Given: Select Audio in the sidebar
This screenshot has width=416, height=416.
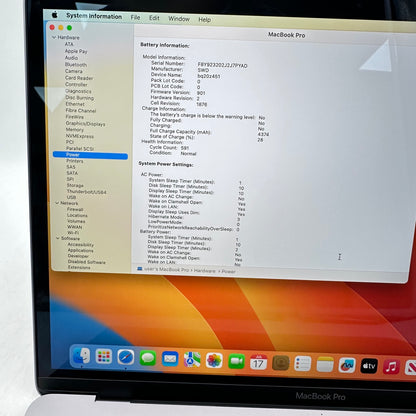Looking at the screenshot, I should click(x=71, y=58).
